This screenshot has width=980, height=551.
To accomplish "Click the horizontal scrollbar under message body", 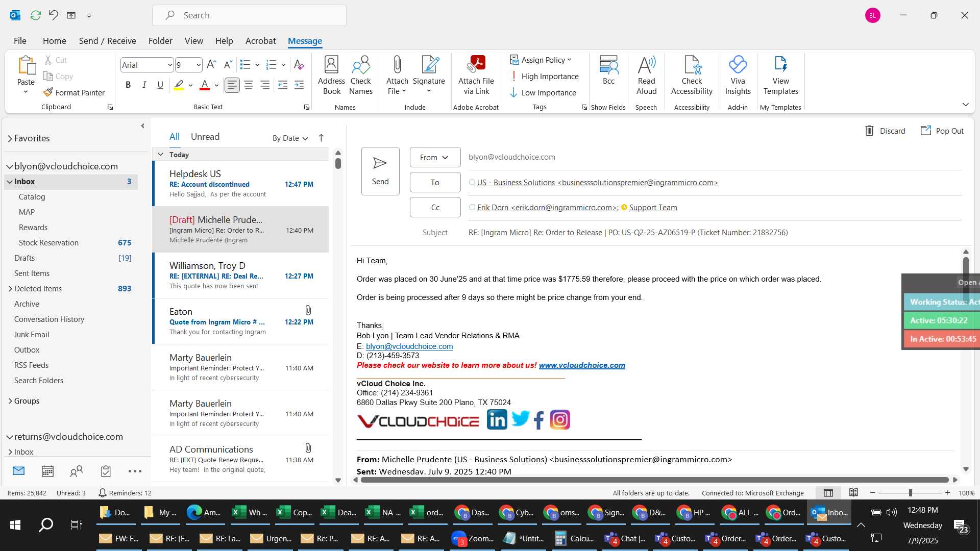I will tap(654, 480).
